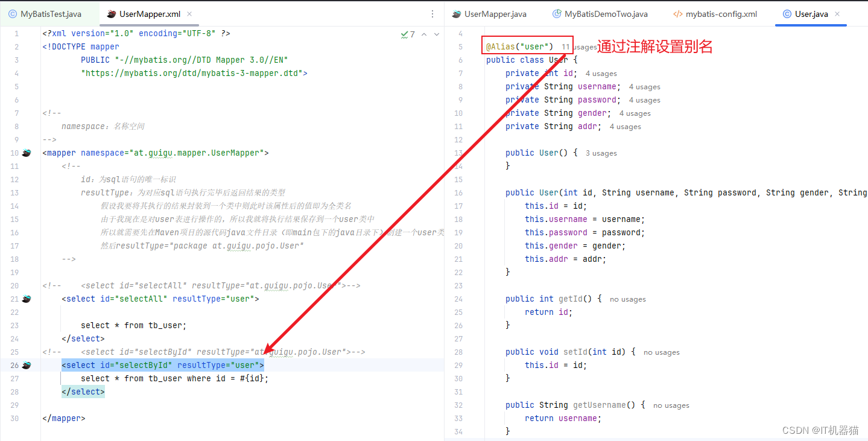Image resolution: width=868 pixels, height=441 pixels.
Task: Click '4 usages' hint beside int id
Action: pos(601,74)
